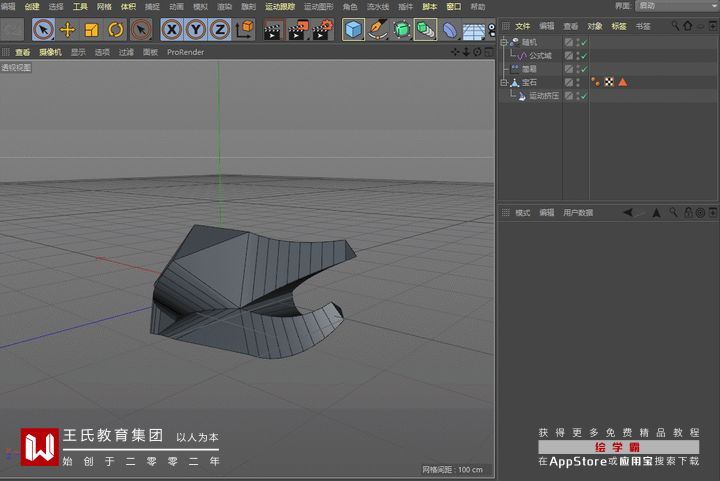Select the Live Selection arrow tool
The image size is (720, 481).
[44, 30]
